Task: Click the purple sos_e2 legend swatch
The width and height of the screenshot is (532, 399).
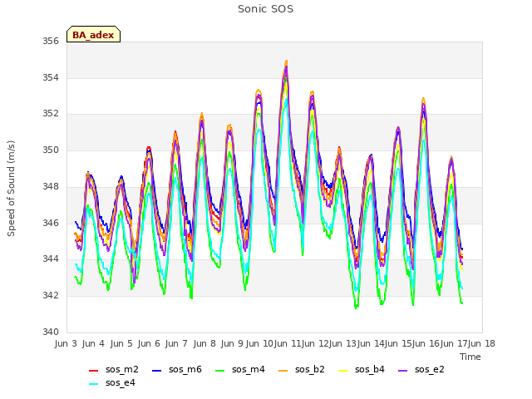Action: tap(402, 371)
